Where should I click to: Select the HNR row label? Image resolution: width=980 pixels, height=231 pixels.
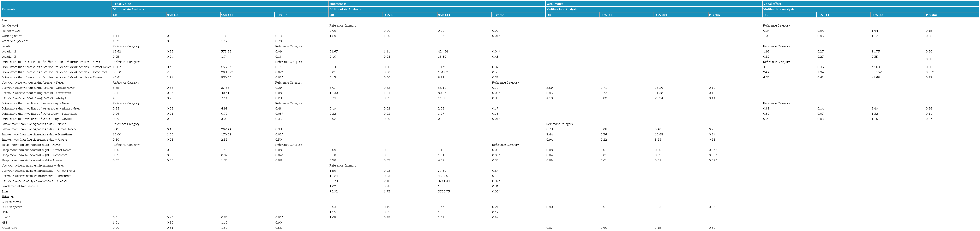coord(5,212)
